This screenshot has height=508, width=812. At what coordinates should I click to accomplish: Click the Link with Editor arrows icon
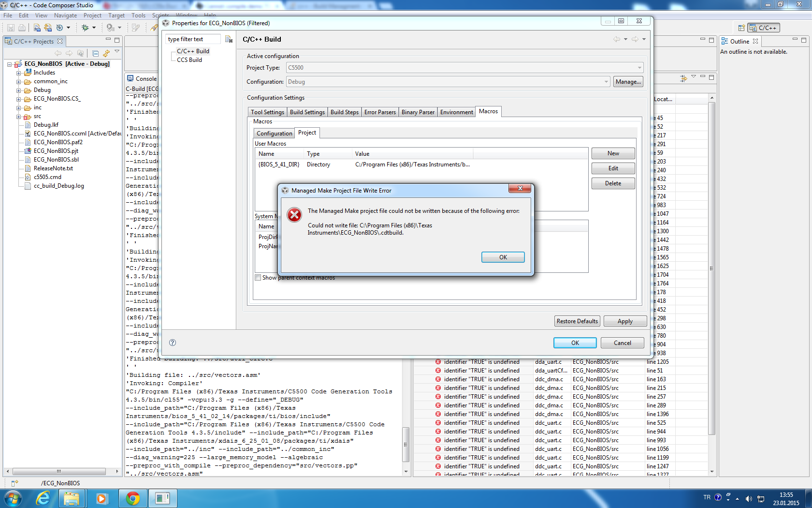coord(106,53)
